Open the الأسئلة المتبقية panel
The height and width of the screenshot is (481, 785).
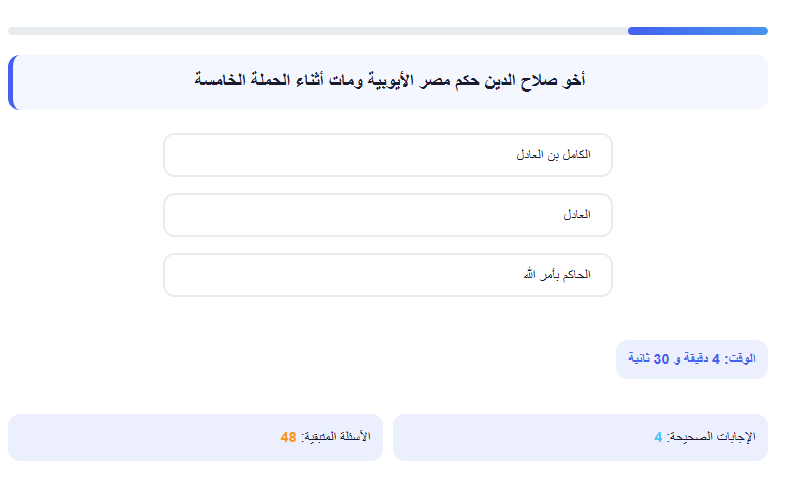pyautogui.click(x=195, y=437)
